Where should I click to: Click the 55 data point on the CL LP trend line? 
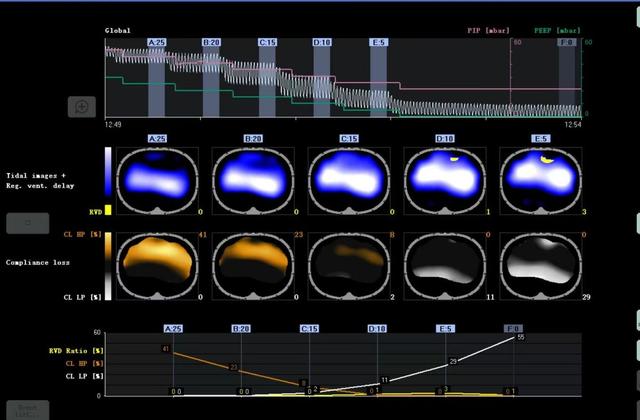pos(521,338)
